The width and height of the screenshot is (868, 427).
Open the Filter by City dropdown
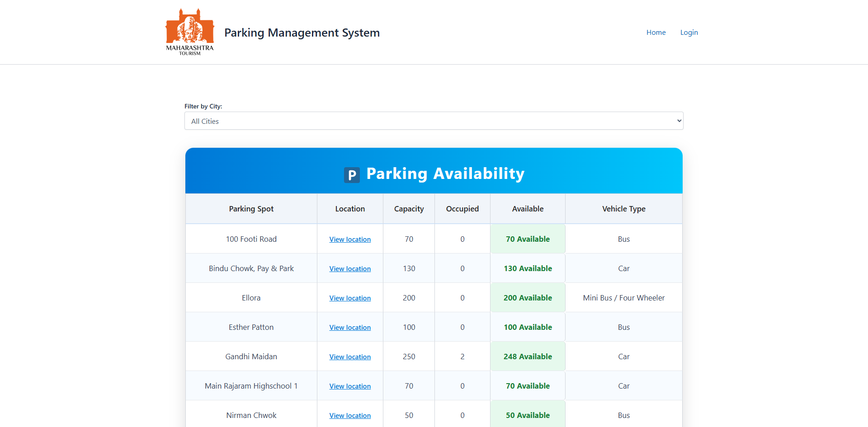434,121
